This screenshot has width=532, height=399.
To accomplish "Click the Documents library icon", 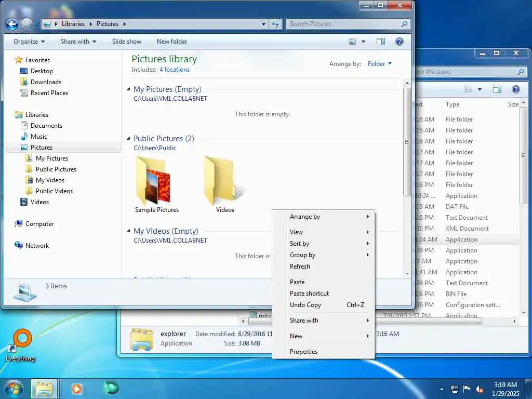I will point(24,126).
